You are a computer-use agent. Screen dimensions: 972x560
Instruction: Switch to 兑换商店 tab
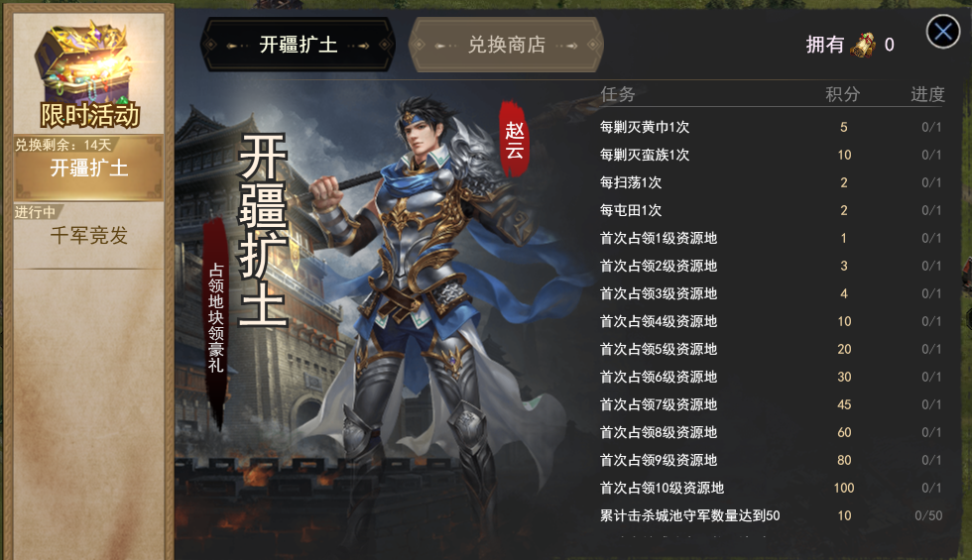pos(506,45)
